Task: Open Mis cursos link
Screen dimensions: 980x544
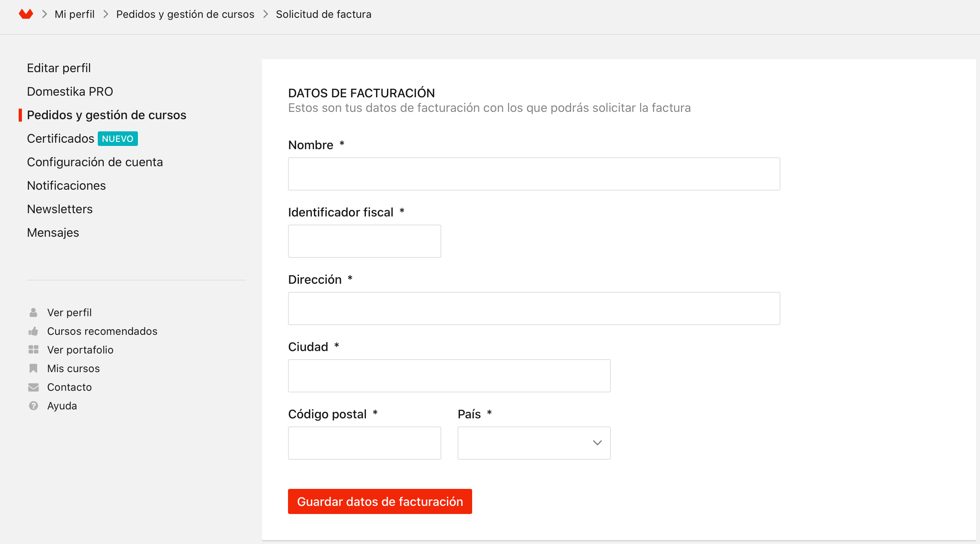Action: point(73,368)
